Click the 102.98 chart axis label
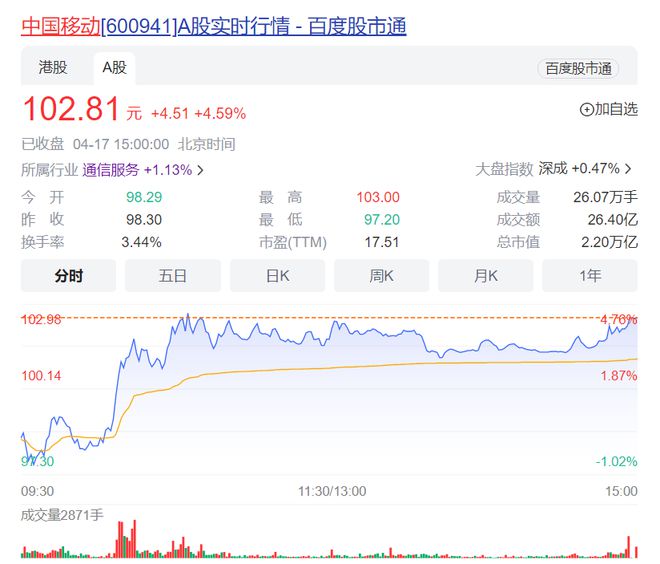Image resolution: width=660 pixels, height=564 pixels. 41,319
